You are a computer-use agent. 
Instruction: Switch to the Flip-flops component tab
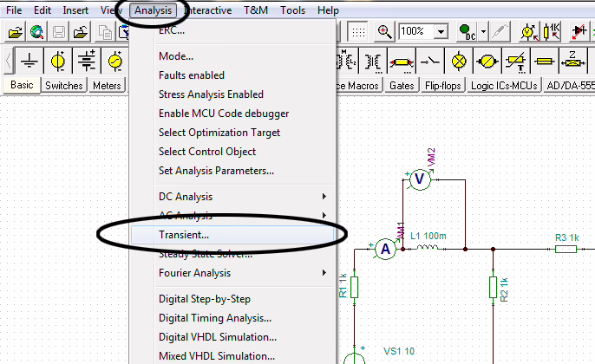pos(442,86)
